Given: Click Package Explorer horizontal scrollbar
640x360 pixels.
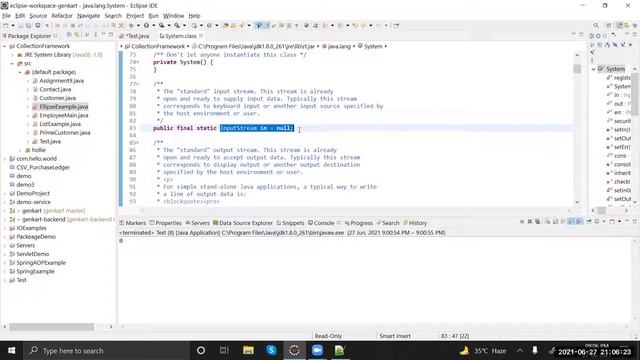Looking at the screenshot, I should point(51,327).
